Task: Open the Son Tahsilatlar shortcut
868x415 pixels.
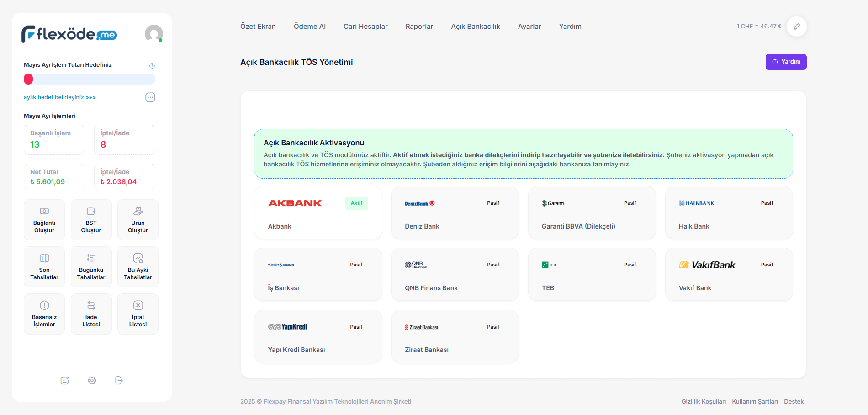Action: [44, 267]
